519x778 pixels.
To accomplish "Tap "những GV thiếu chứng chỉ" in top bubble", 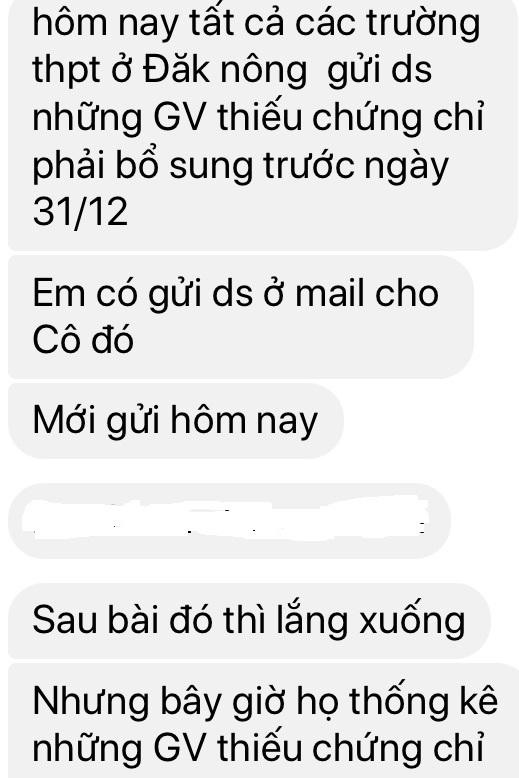I will (258, 118).
